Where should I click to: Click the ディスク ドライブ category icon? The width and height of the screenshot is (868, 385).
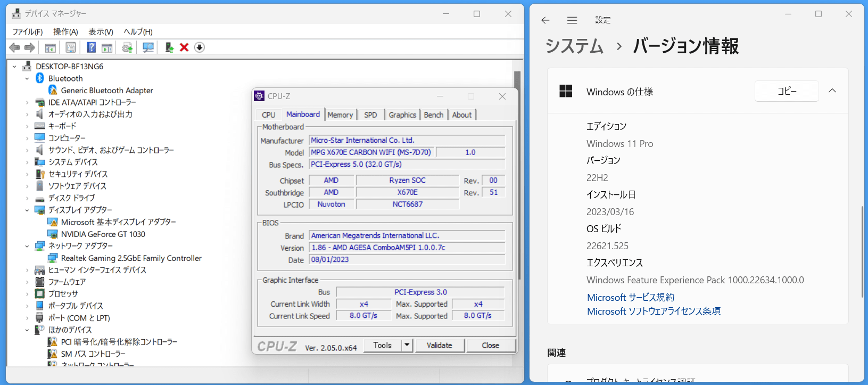point(40,198)
